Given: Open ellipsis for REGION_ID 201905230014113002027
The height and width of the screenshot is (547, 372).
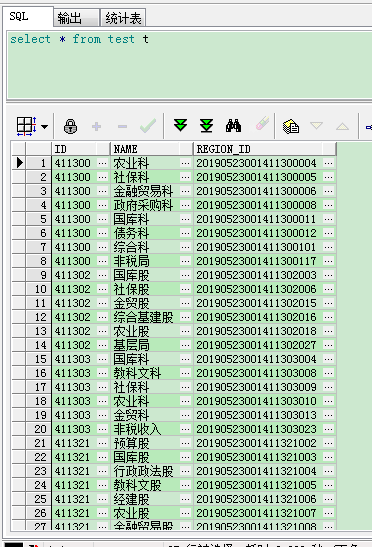Looking at the screenshot, I should 328,345.
